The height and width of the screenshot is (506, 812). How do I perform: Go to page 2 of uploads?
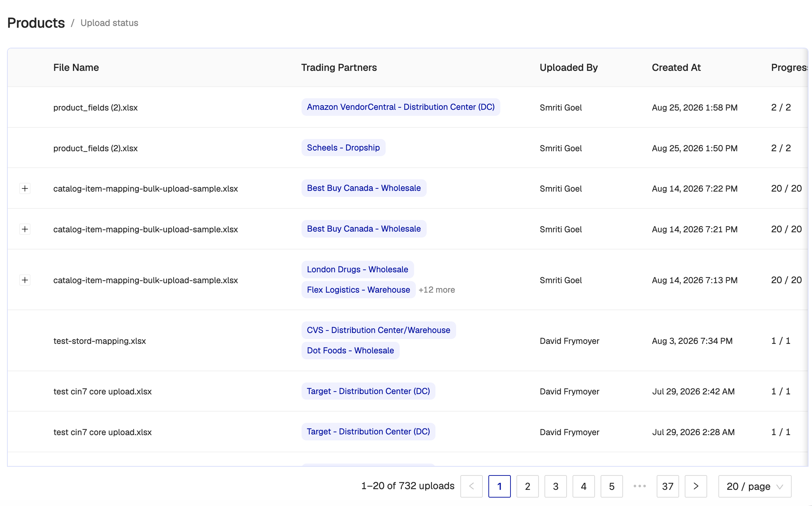527,486
